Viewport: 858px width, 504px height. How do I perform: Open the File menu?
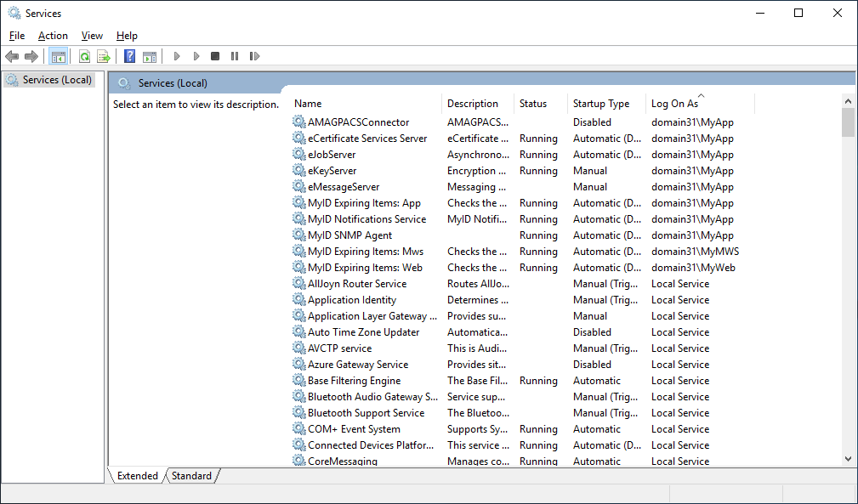[17, 36]
